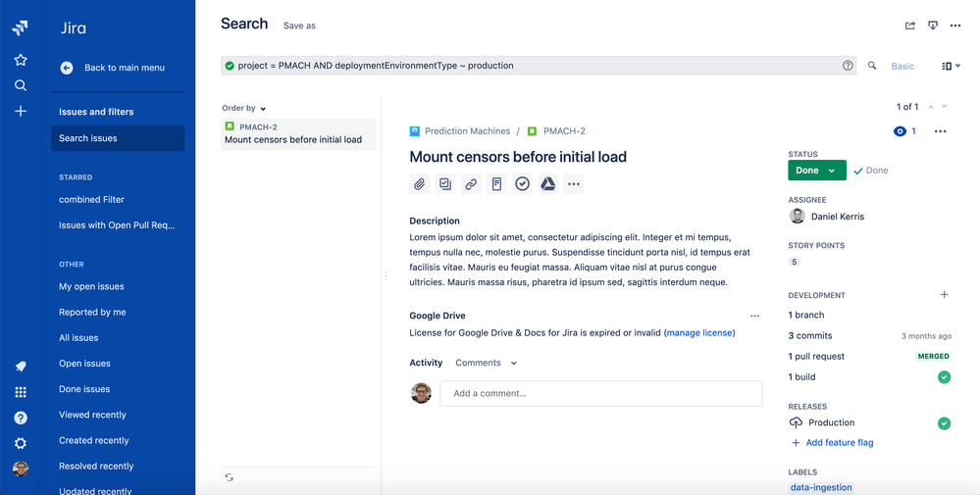Open the All issues filter
980x495 pixels.
click(78, 338)
